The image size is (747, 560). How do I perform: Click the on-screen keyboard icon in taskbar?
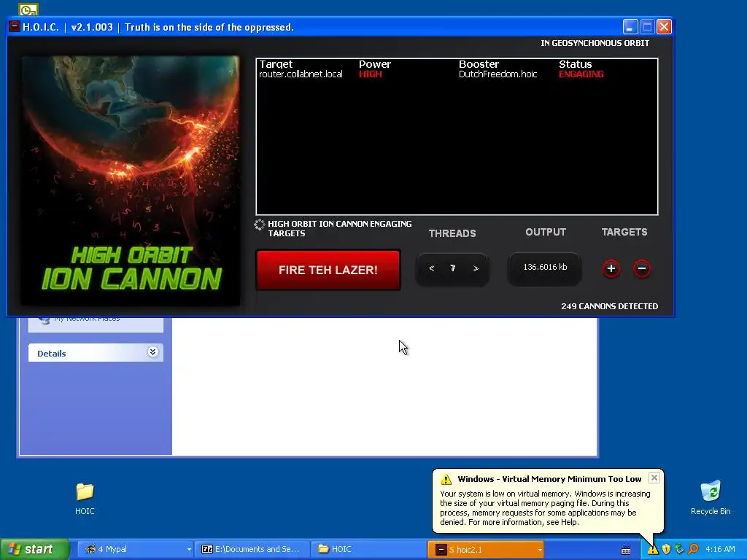pyautogui.click(x=626, y=550)
